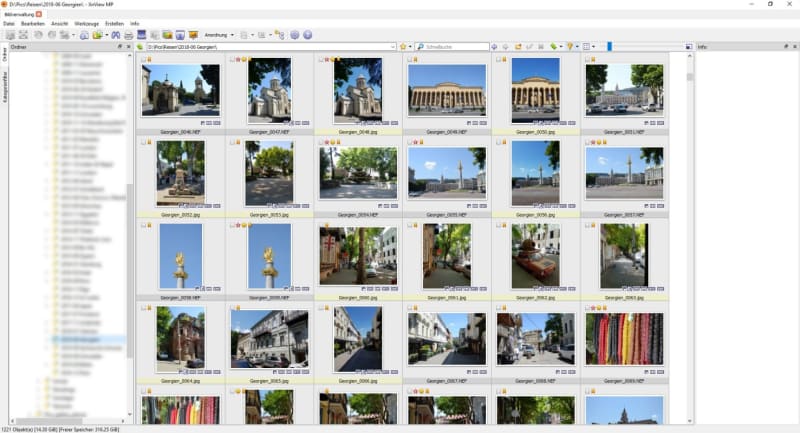
Task: Open dropdown arrow beside view mode icon
Action: [593, 47]
